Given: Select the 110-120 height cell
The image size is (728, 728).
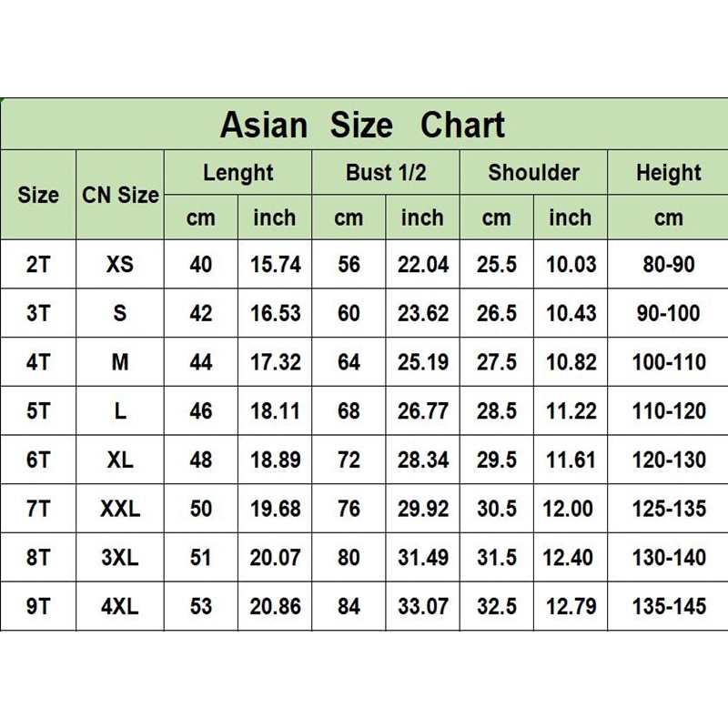Looking at the screenshot, I should (669, 411).
